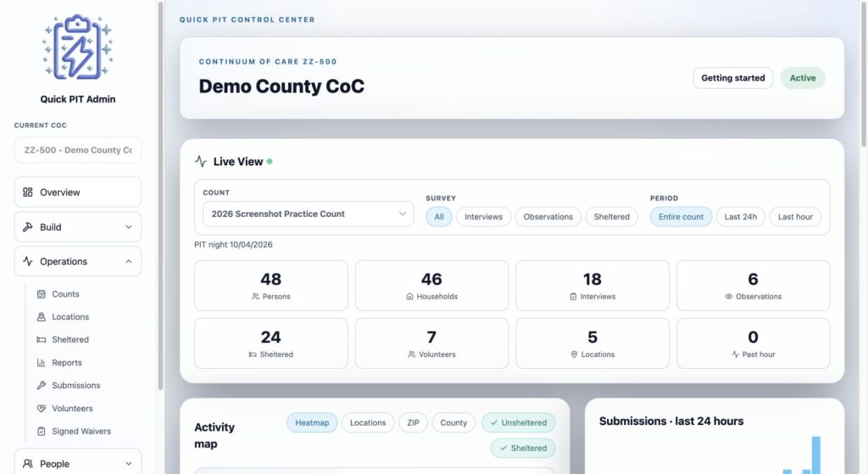Click the Operations pulse icon
The width and height of the screenshot is (868, 474).
pos(28,261)
